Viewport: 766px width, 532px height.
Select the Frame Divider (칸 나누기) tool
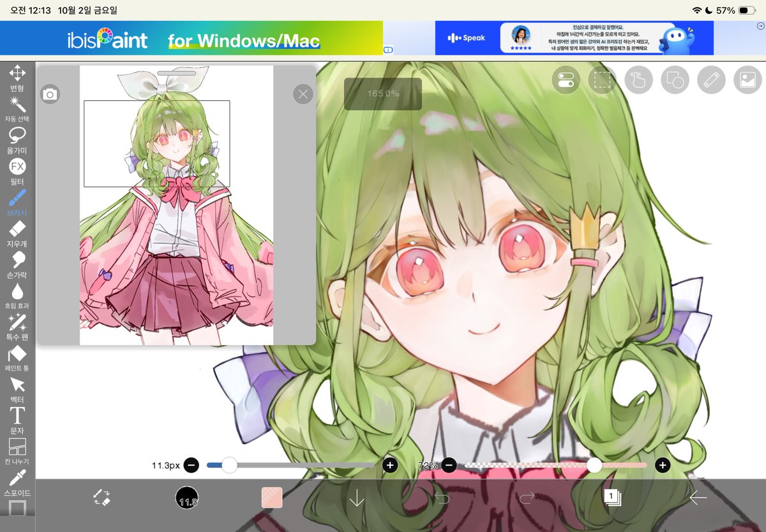[x=17, y=452]
